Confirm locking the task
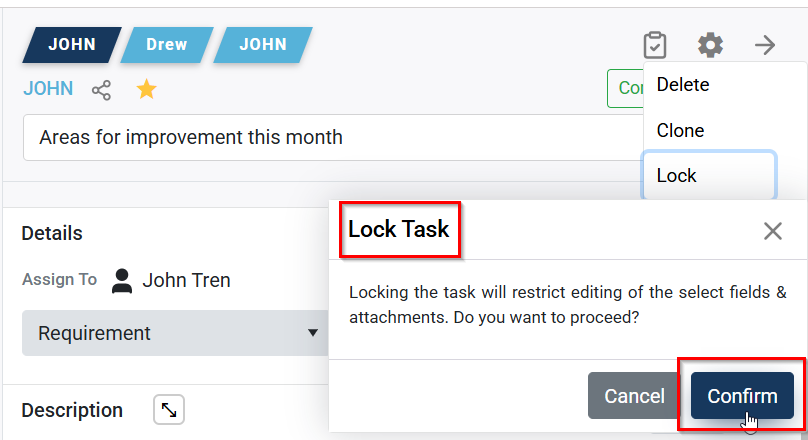This screenshot has height=440, width=808. click(742, 396)
